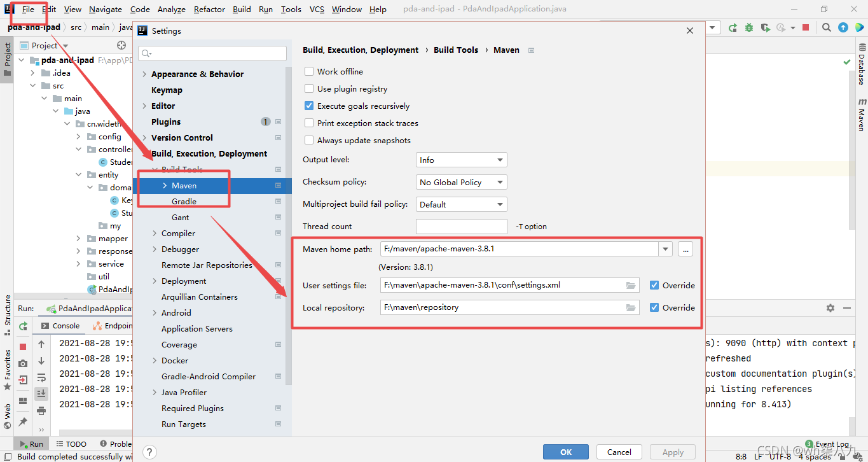This screenshot has width=868, height=462.
Task: Expand the Debugger settings node
Action: coord(155,249)
